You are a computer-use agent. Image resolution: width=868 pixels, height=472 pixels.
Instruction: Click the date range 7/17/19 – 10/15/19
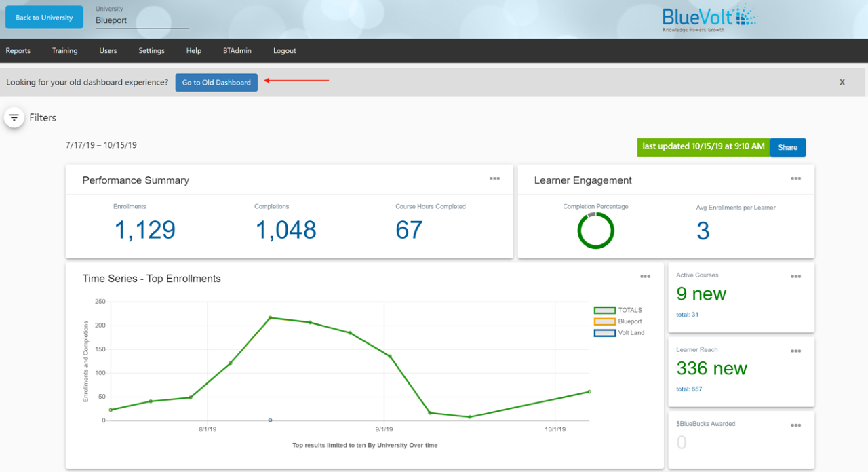point(101,145)
